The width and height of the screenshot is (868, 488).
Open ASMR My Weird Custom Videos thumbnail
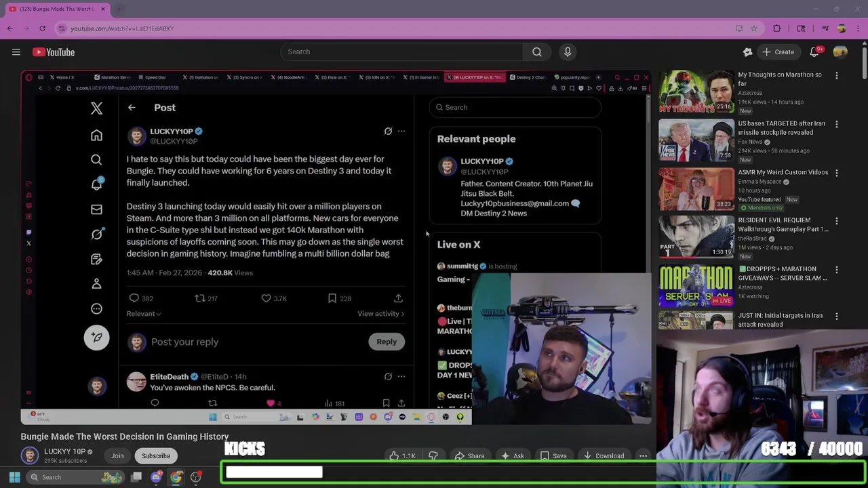pos(696,189)
